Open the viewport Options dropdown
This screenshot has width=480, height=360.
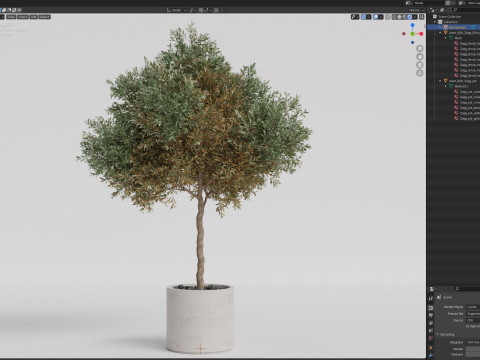tap(416, 10)
